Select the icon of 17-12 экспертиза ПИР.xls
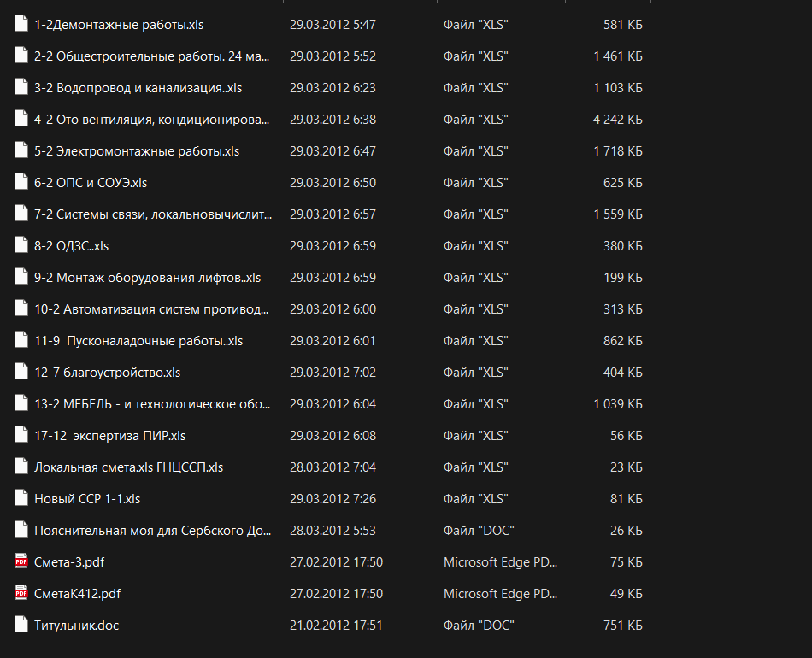The width and height of the screenshot is (812, 658). point(21,436)
